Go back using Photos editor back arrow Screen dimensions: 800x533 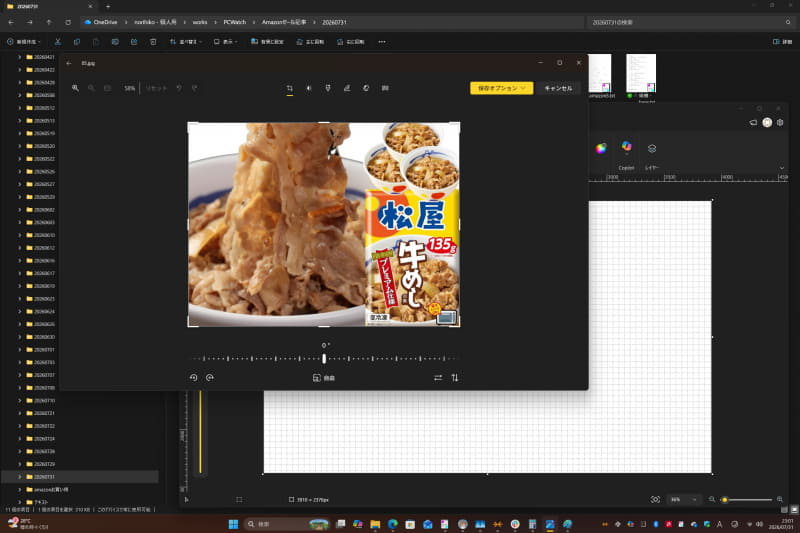(x=69, y=63)
